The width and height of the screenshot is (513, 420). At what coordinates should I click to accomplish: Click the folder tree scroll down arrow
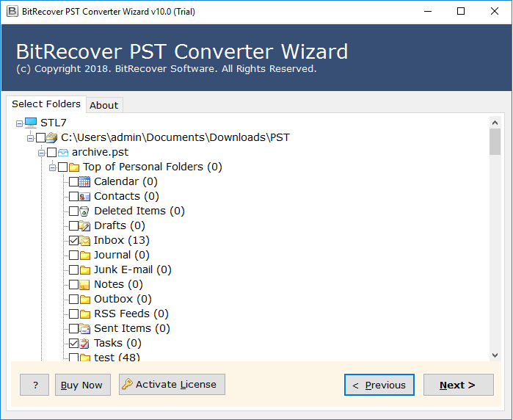click(x=495, y=355)
